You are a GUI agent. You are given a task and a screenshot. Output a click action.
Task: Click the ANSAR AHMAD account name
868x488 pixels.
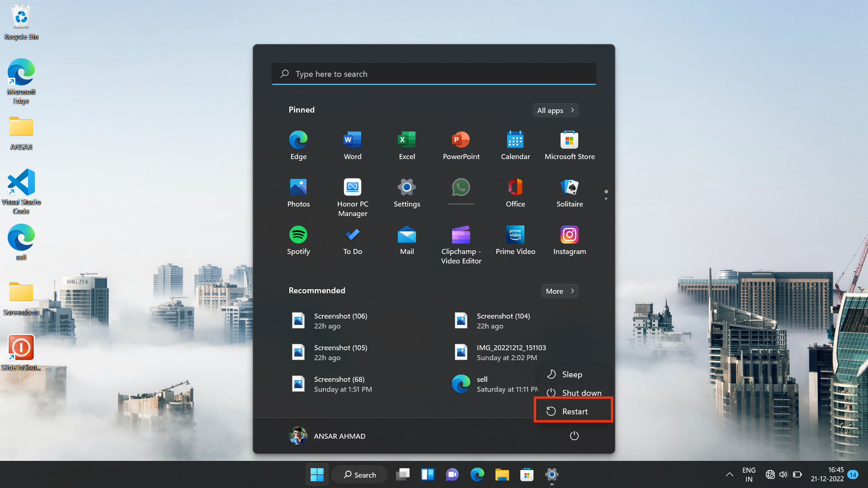tap(339, 436)
